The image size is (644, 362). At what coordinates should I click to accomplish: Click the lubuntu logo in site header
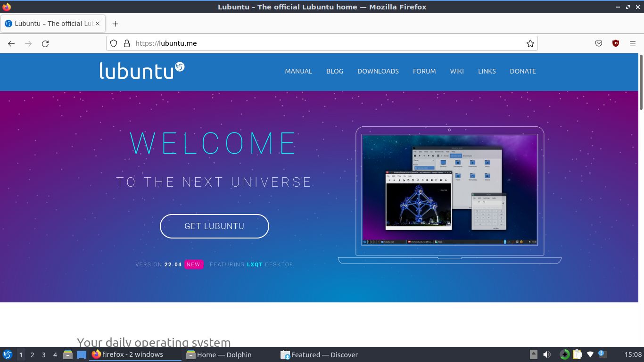click(142, 71)
